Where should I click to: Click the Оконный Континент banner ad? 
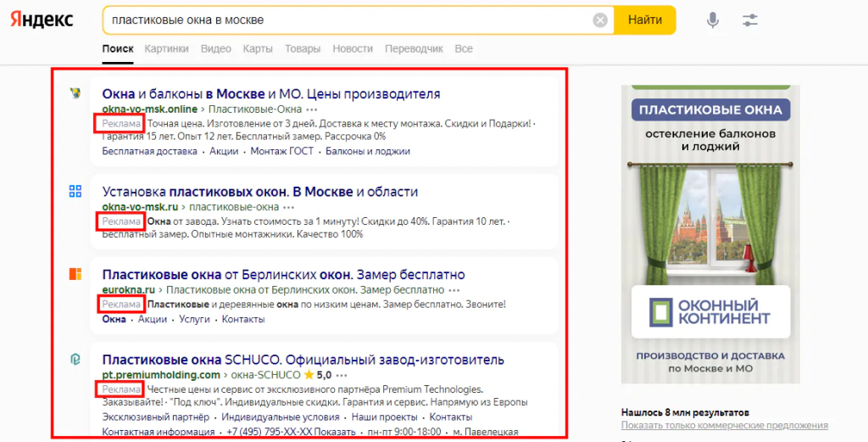(710, 234)
